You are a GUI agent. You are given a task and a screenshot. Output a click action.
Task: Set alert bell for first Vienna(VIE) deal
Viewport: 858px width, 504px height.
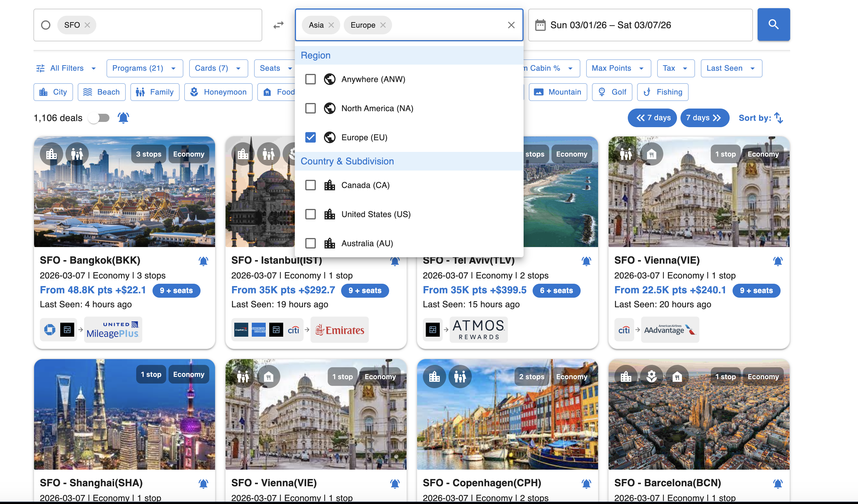(x=778, y=261)
